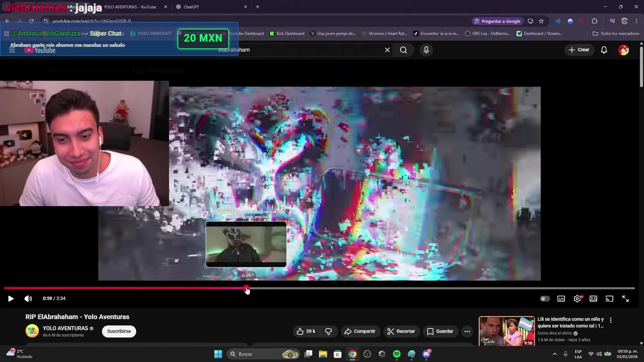This screenshot has height=362, width=644.
Task: Start voice search with the microphone
Action: (x=426, y=50)
